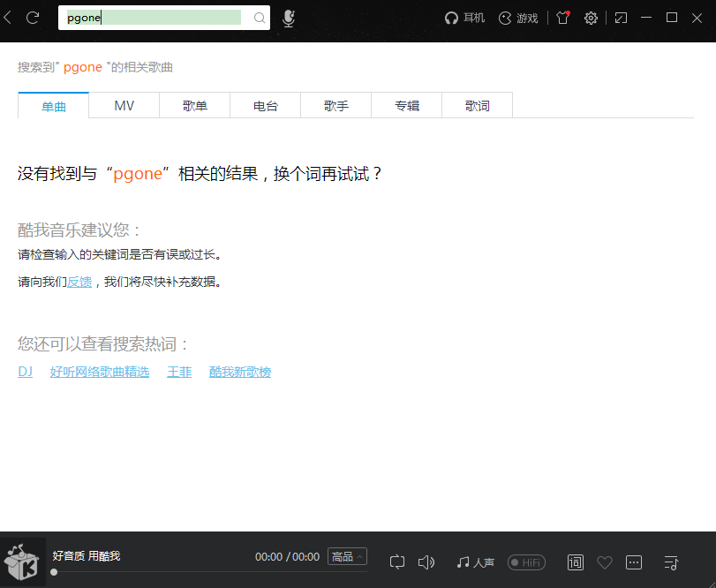Open the 歌词 lyrics search tab
The width and height of the screenshot is (716, 588).
(477, 105)
